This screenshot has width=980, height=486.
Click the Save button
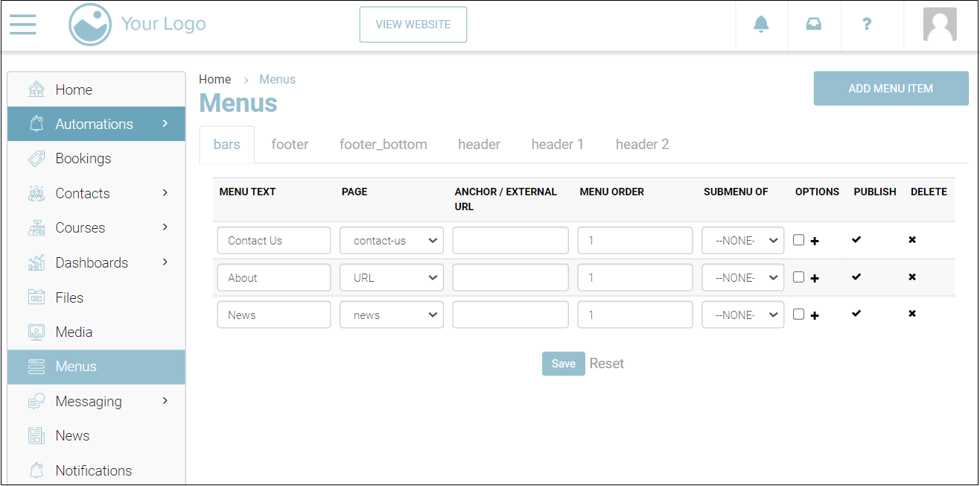(x=563, y=364)
